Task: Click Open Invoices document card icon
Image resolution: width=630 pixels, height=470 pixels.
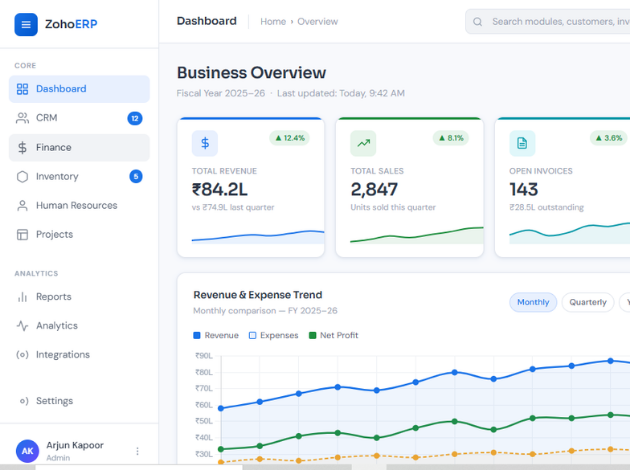Action: point(522,143)
